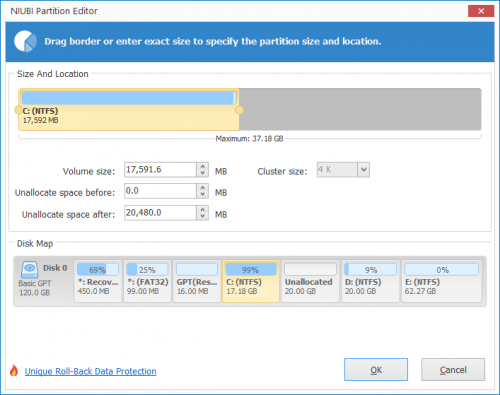Click the Unallocate space after field
Viewport: 500px width, 395px height.
coord(160,213)
